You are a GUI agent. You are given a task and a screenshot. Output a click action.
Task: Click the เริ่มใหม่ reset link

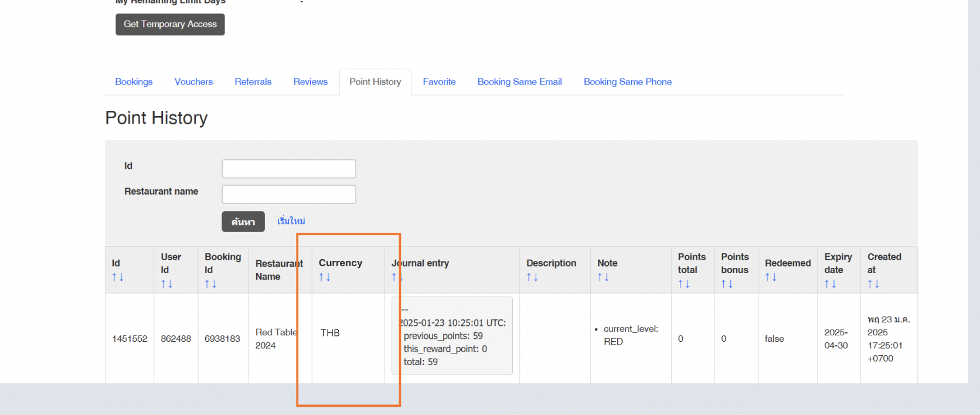[x=291, y=221]
